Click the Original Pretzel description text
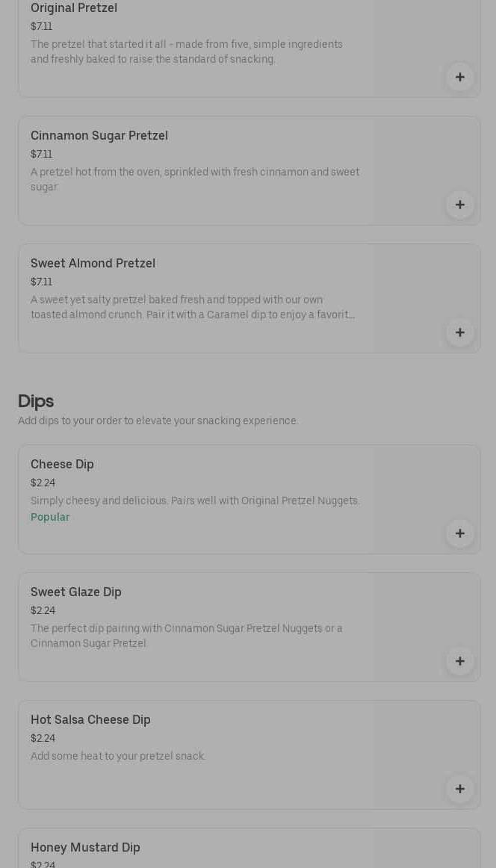The image size is (496, 868). [x=187, y=52]
